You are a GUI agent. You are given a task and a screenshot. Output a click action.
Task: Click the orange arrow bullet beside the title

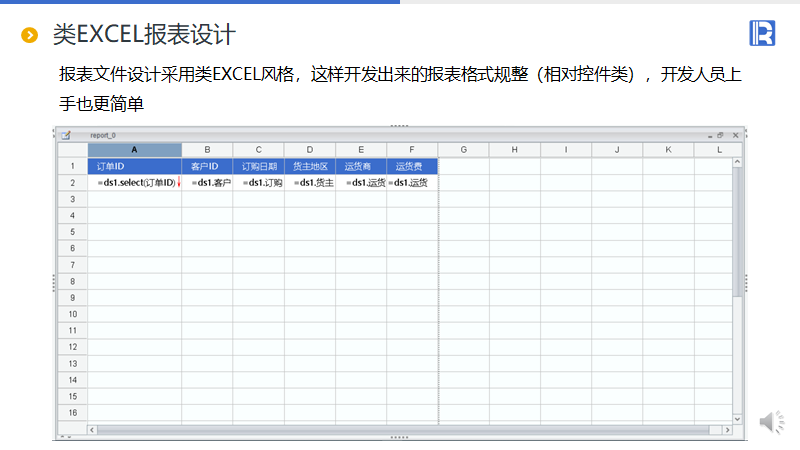[30, 35]
